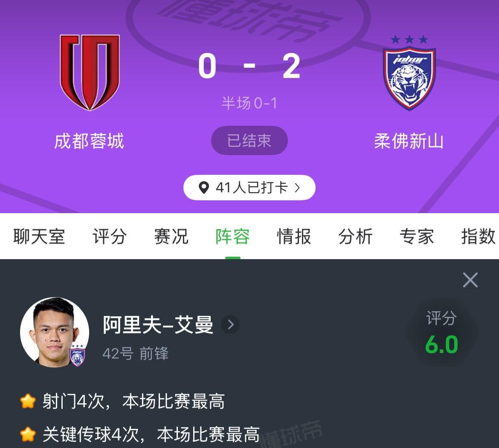
Task: Open the player's avatar photo
Action: [x=55, y=332]
